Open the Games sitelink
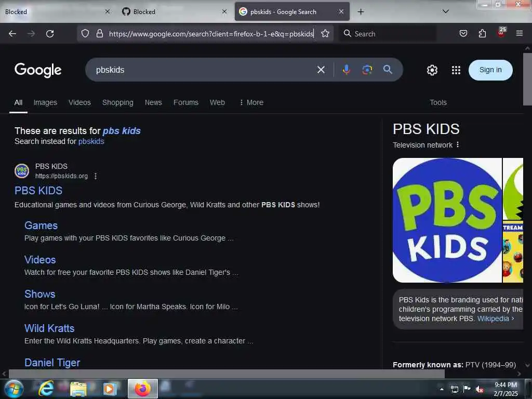The height and width of the screenshot is (399, 532). pos(41,225)
